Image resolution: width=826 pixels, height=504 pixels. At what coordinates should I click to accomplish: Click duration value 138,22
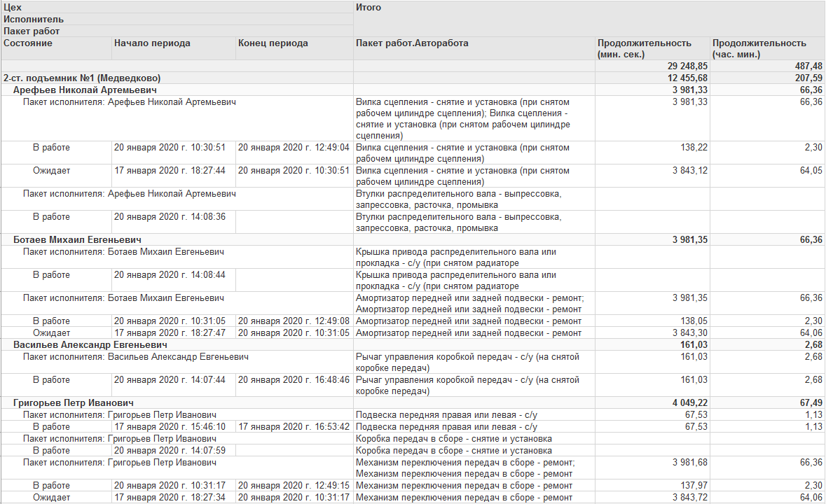point(694,147)
